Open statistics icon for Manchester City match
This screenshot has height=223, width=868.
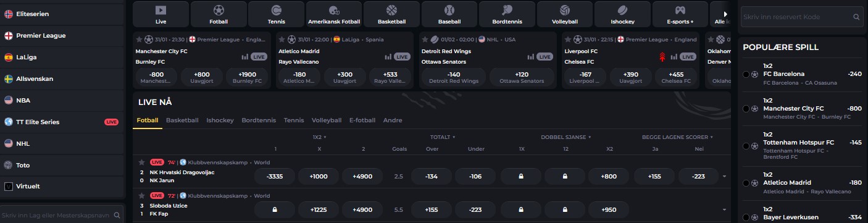click(245, 57)
